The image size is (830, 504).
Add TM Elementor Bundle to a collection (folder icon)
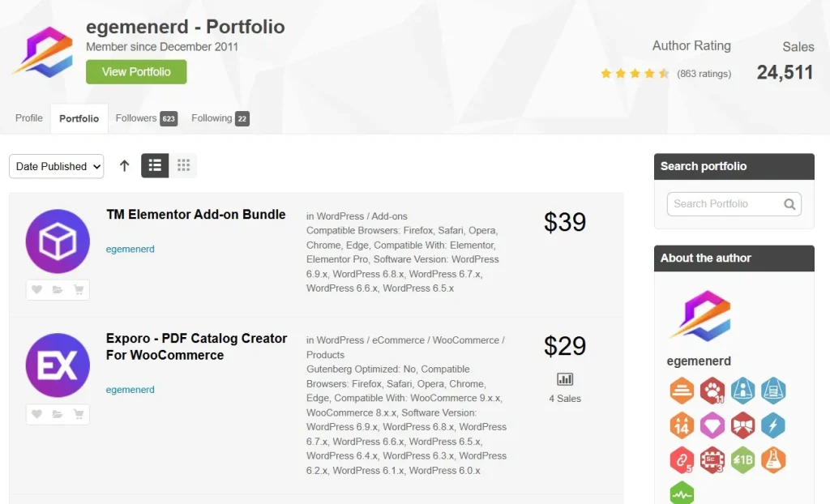[58, 290]
